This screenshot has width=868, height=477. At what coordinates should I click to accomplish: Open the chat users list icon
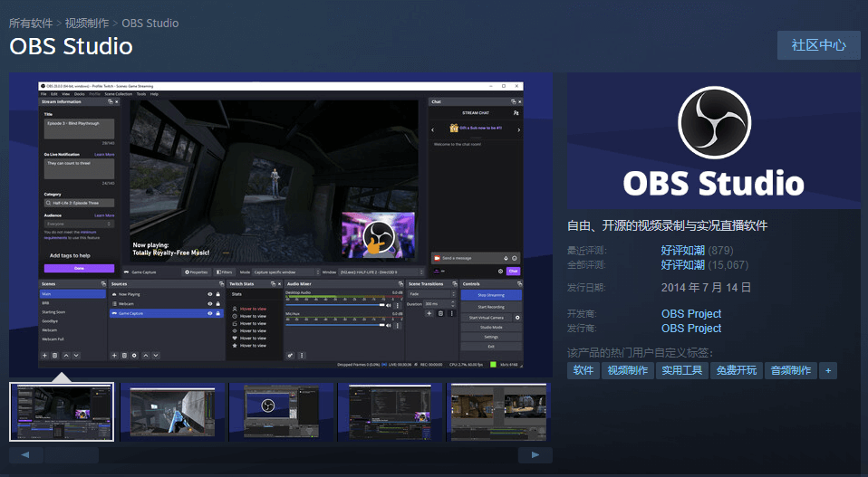click(x=516, y=113)
